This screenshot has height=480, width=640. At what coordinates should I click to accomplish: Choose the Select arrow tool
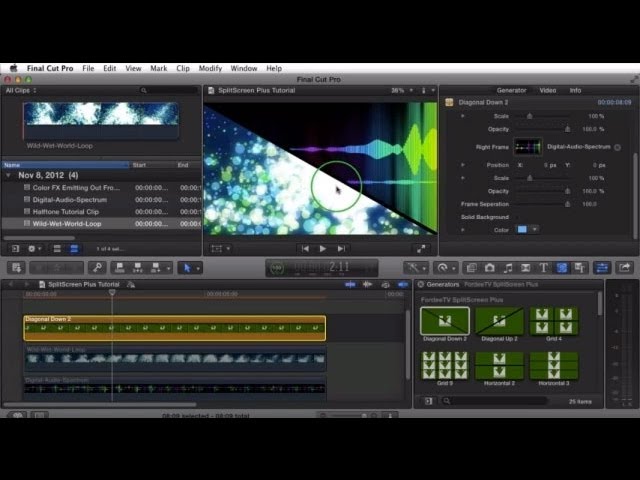187,268
